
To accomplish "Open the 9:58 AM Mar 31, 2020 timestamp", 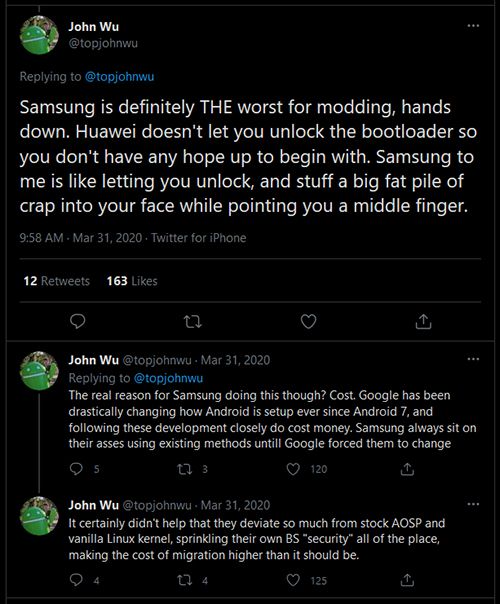I will [x=81, y=238].
